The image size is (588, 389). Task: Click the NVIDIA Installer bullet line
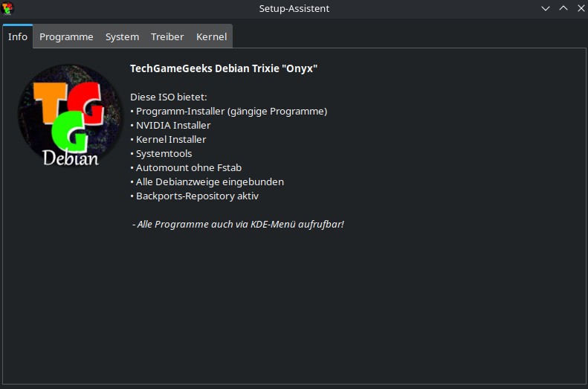(170, 125)
